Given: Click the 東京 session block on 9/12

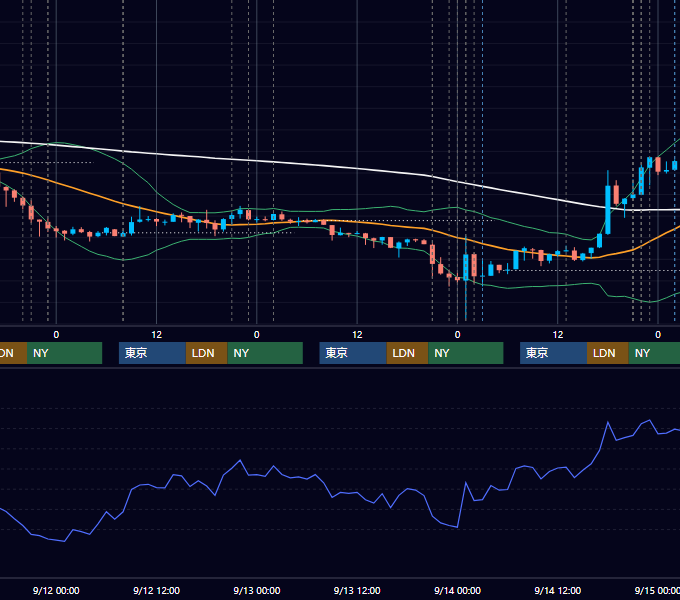Looking at the screenshot, I should 152,353.
